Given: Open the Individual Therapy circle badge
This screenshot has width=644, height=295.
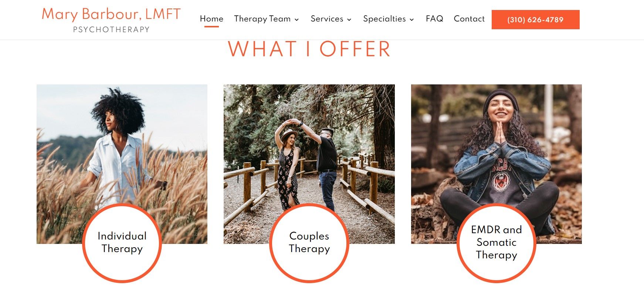Looking at the screenshot, I should [x=122, y=243].
